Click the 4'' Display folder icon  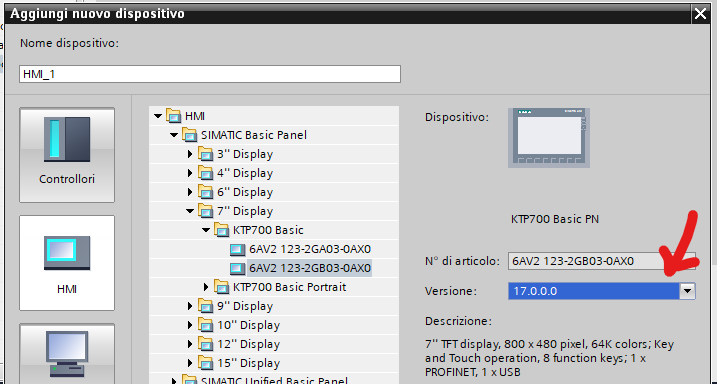click(x=206, y=173)
